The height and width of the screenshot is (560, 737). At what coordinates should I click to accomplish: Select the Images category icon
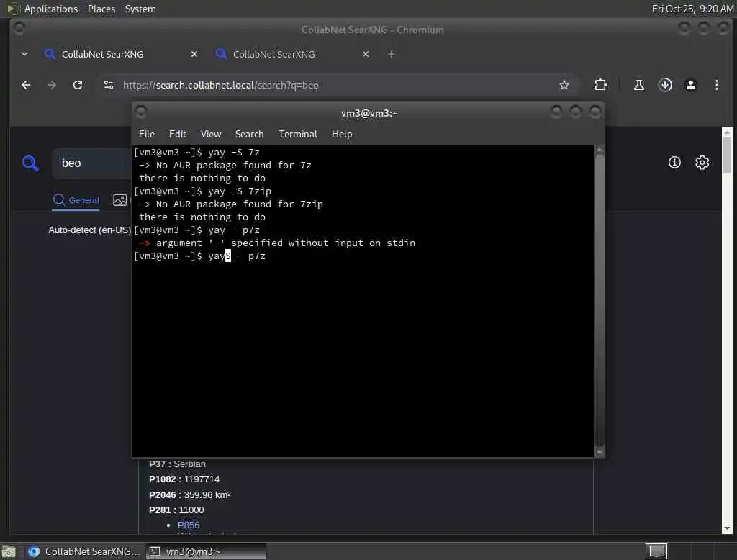120,200
